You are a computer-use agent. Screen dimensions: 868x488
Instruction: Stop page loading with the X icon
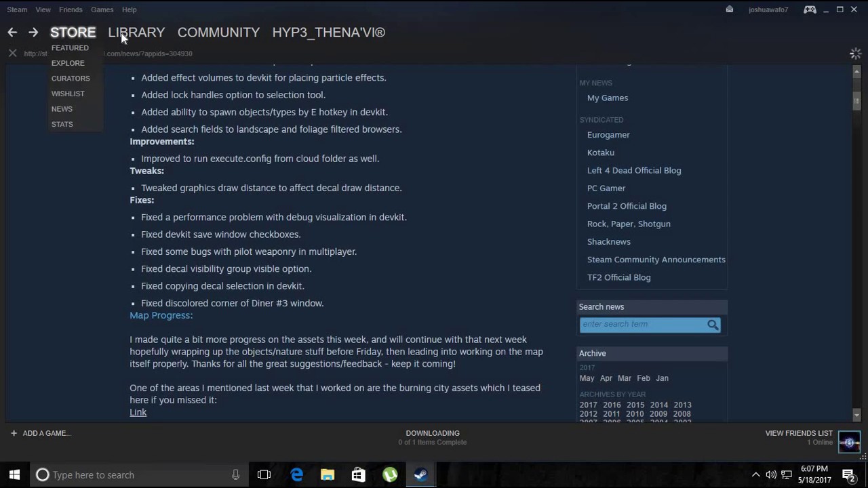pos(12,53)
